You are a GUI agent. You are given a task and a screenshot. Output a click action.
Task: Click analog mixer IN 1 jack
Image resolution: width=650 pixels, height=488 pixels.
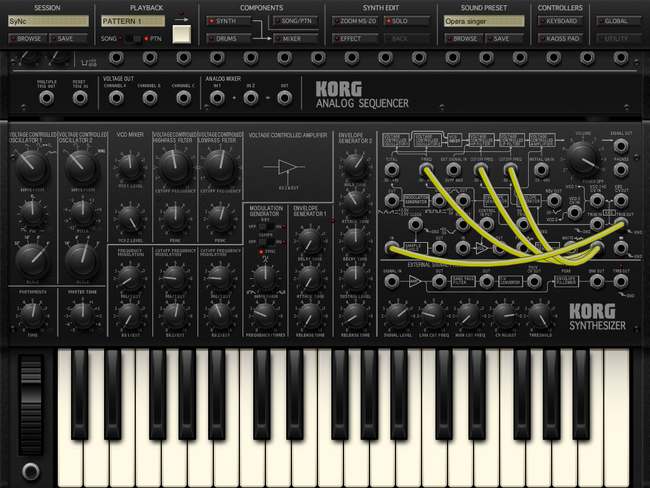click(217, 98)
